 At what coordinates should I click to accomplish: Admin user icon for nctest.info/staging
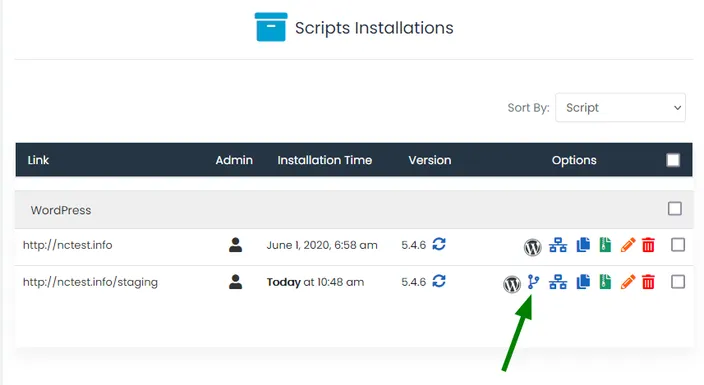[235, 282]
